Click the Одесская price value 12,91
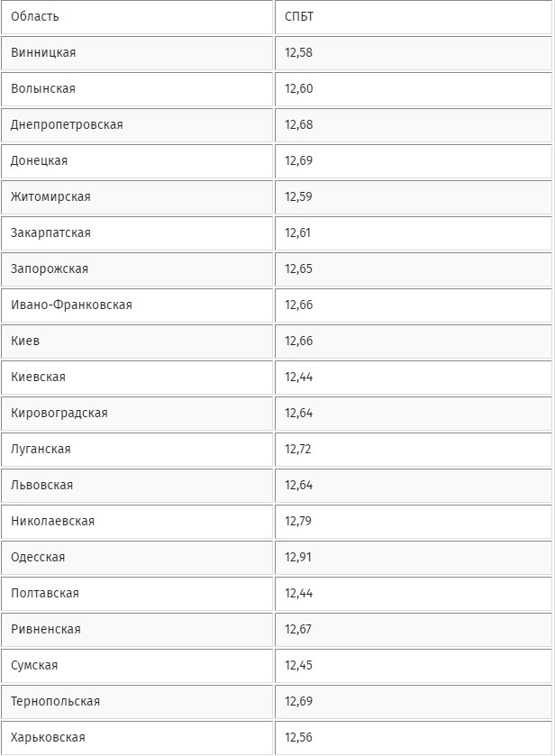The image size is (555, 756). (x=298, y=557)
